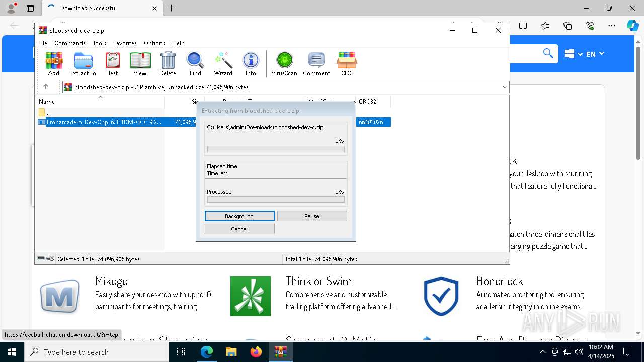This screenshot has height=362, width=644.
Task: Click the WinRAR taskbar icon
Action: 280,352
